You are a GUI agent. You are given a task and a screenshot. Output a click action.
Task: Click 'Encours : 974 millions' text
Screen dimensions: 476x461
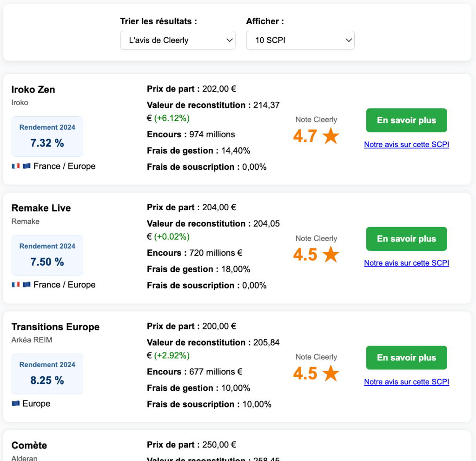pos(191,134)
